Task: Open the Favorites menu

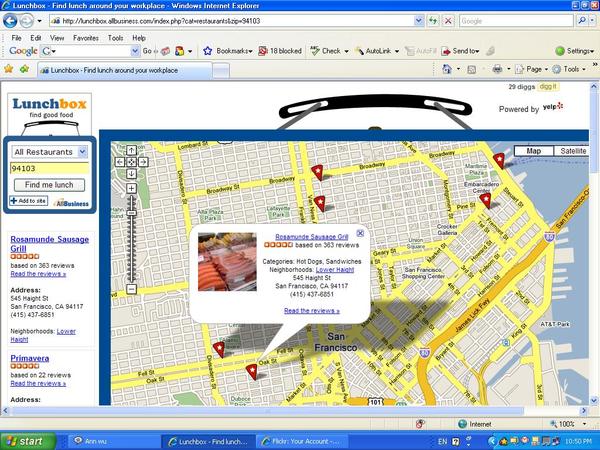Action: [86, 38]
